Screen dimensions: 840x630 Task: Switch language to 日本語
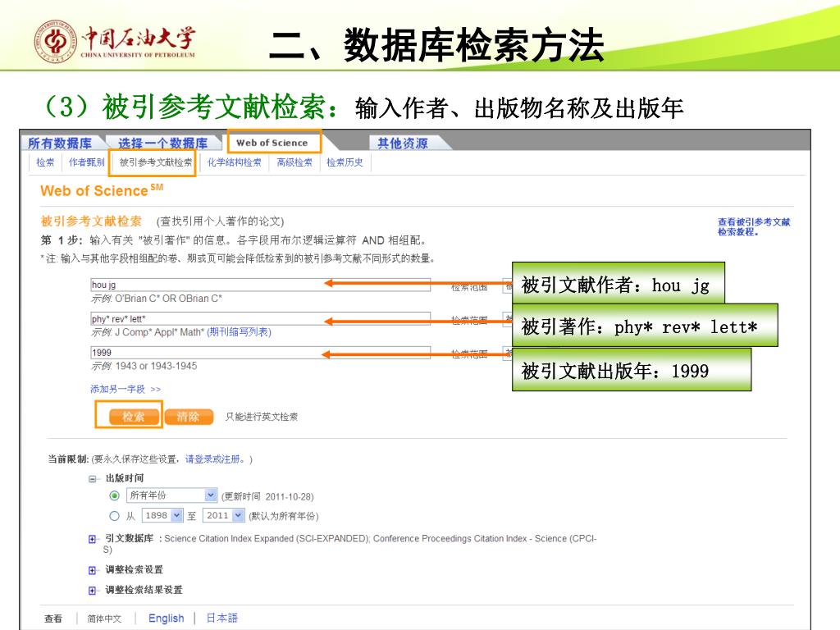tap(221, 619)
